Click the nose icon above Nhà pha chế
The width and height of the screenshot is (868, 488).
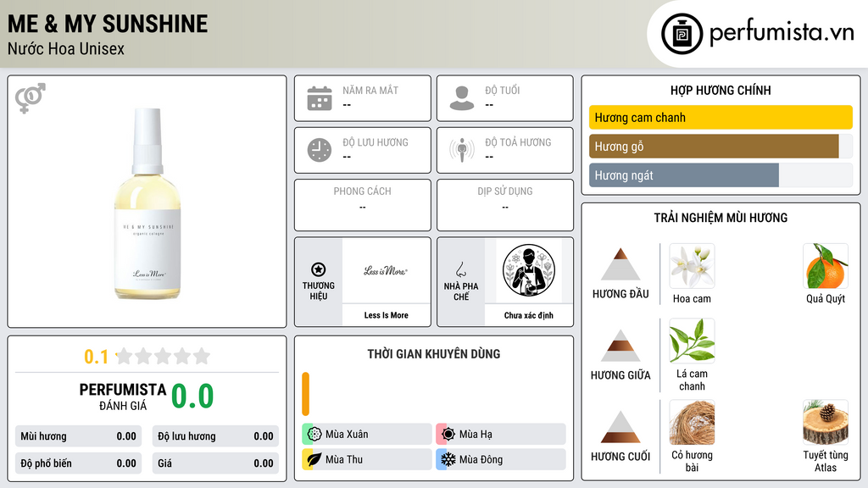click(x=460, y=270)
